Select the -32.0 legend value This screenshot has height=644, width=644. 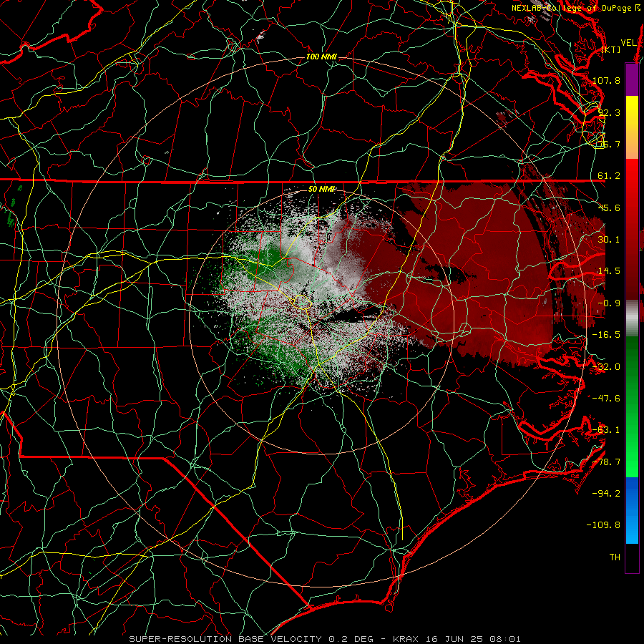(606, 367)
